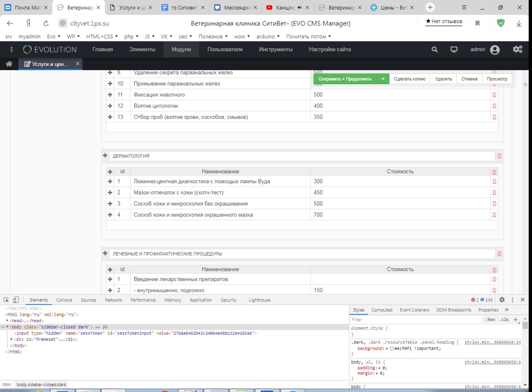Delete the ЛЕЧЕБНЫЕ И ПРОФИЛАКТИЧЕСКИЕ ПРОЦЕДУРЫ section with the trash icon
The width and height of the screenshot is (532, 392).
click(x=499, y=254)
